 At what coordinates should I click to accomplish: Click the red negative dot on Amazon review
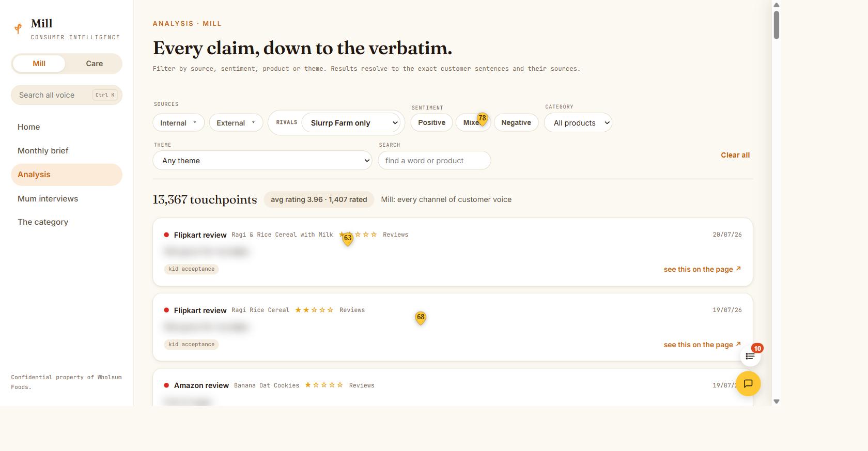(166, 385)
